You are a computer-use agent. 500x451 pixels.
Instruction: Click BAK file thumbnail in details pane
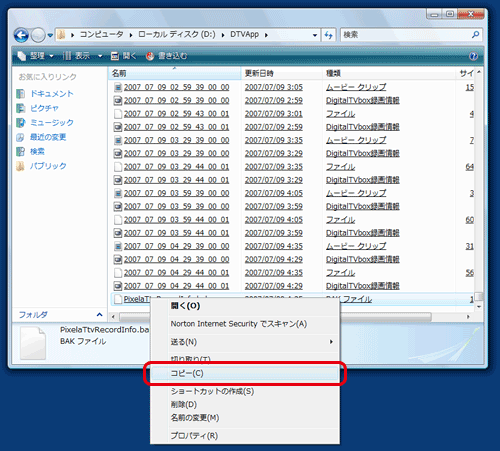(32, 343)
